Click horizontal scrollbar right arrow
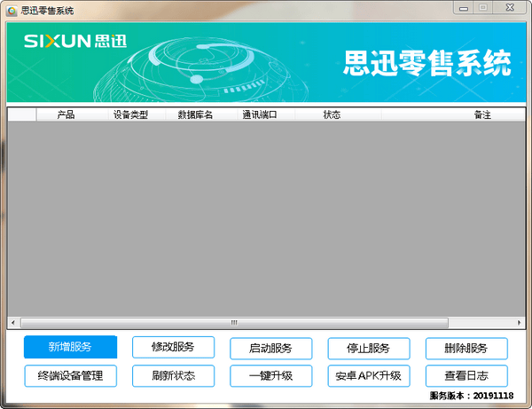Viewport: 532px width, 409px height. point(519,323)
